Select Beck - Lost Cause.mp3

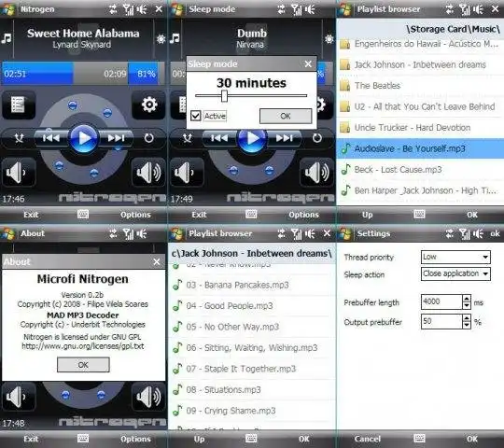[x=420, y=169]
